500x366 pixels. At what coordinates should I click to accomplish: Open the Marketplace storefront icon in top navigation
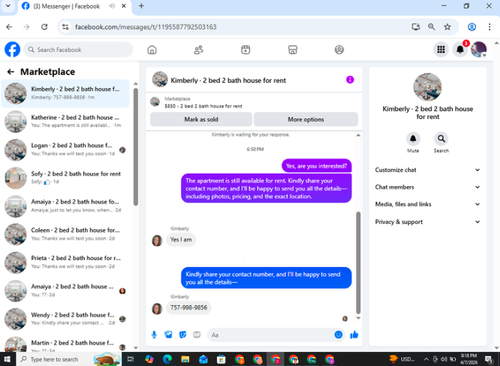(293, 50)
